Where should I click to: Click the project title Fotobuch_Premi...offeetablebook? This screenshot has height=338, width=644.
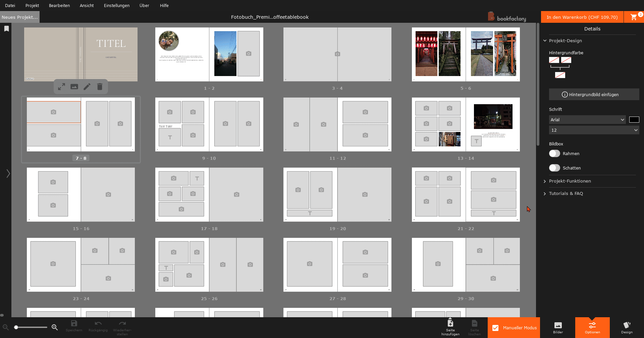tap(270, 17)
